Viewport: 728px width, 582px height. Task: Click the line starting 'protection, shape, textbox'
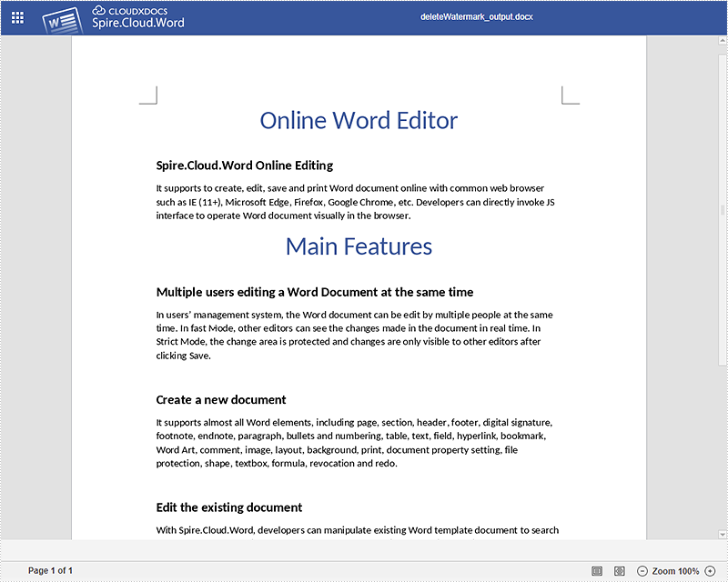(x=277, y=463)
